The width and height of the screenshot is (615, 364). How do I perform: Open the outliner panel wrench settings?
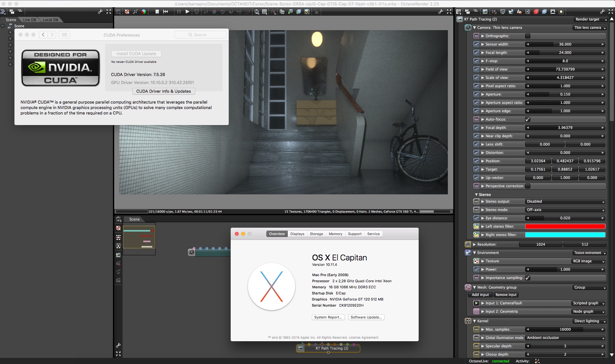tap(100, 12)
